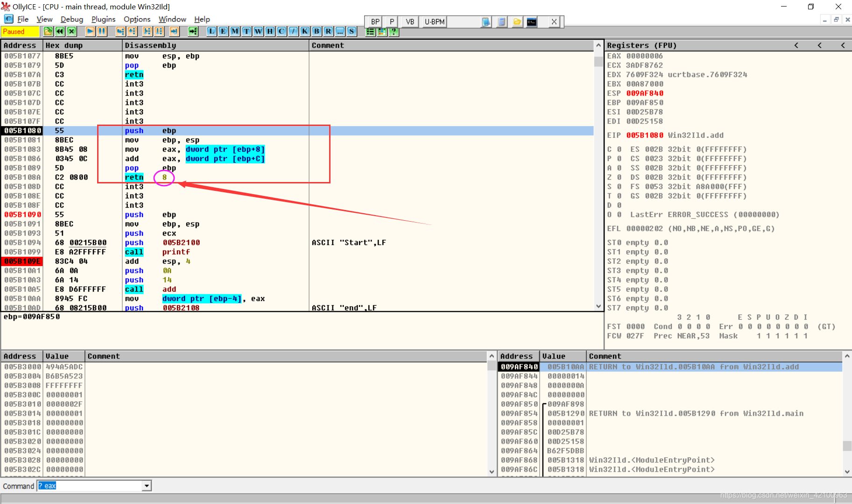Viewport: 852px width, 504px height.
Task: Pause execution with the pause icon
Action: [102, 31]
